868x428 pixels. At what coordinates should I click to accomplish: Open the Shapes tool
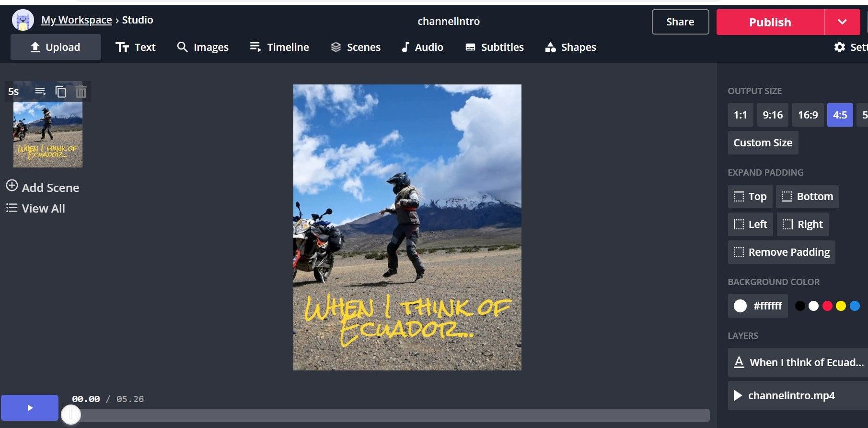(570, 47)
